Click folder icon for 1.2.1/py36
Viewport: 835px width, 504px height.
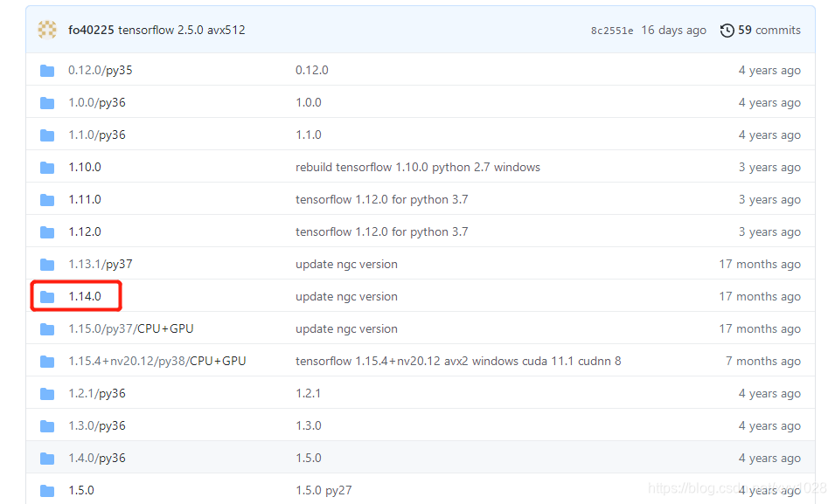coord(47,394)
